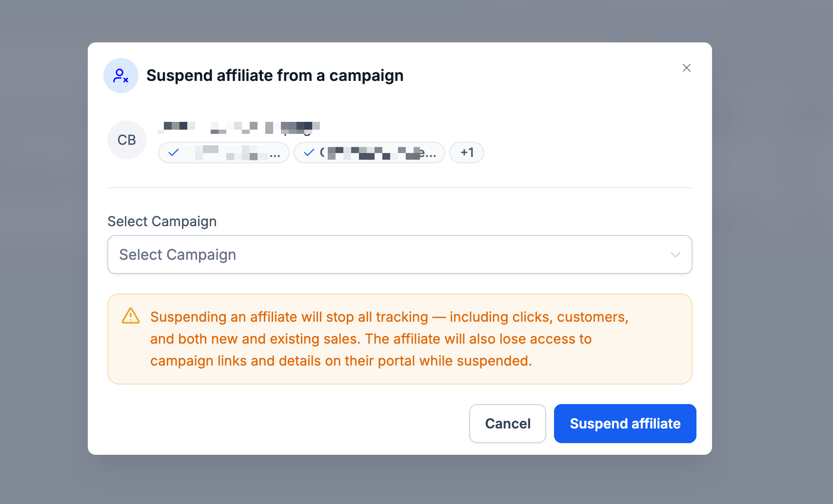Close the suspend affiliate dialog with X
Viewport: 833px width, 504px height.
pyautogui.click(x=686, y=68)
